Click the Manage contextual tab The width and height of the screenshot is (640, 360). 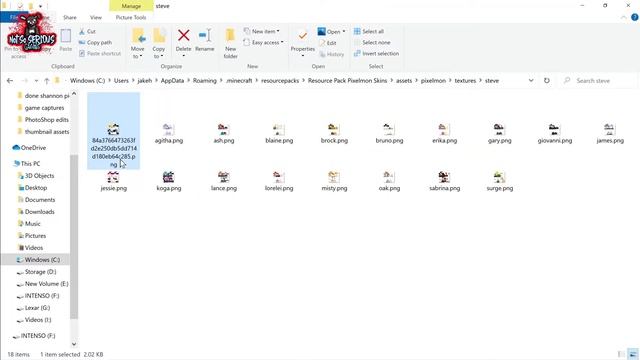click(131, 6)
